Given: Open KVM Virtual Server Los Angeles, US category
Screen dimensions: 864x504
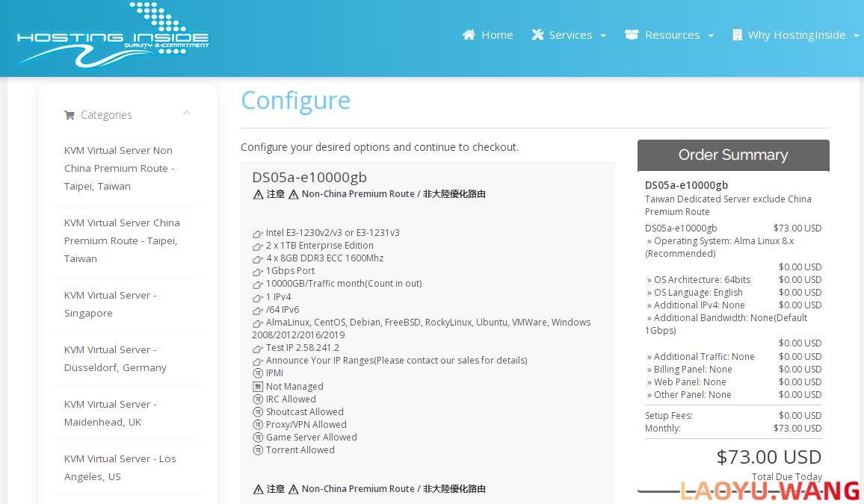Looking at the screenshot, I should (x=120, y=467).
